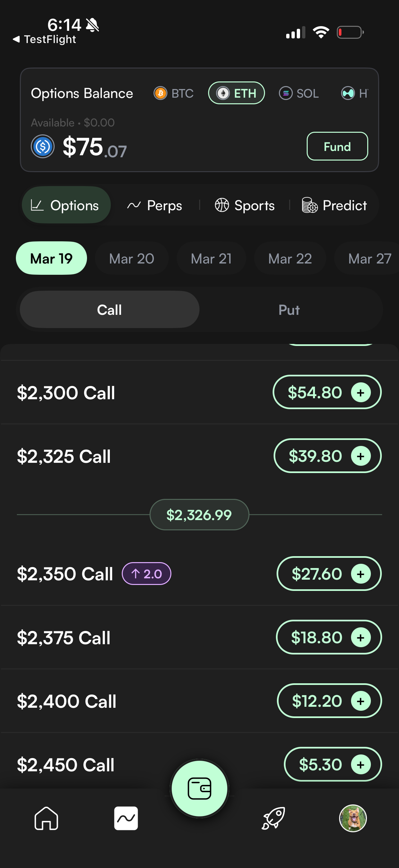Switch option type to Put
This screenshot has height=868, width=399.
pos(289,310)
